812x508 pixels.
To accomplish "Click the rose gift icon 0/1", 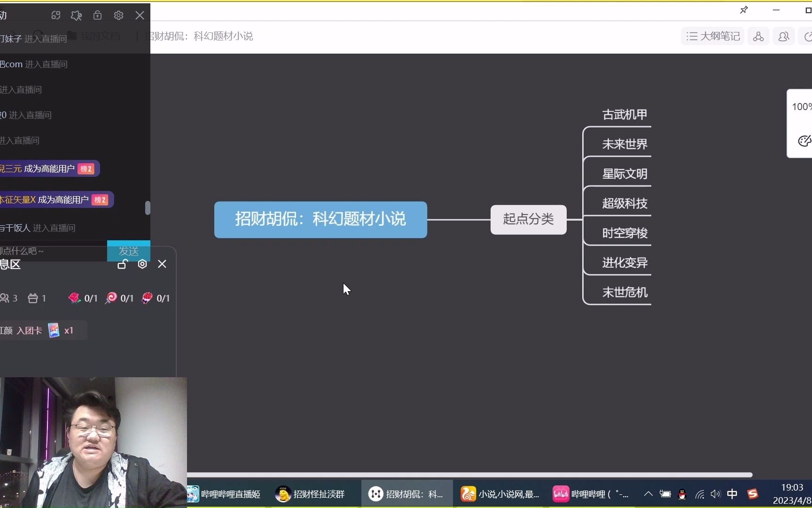I will (x=74, y=298).
